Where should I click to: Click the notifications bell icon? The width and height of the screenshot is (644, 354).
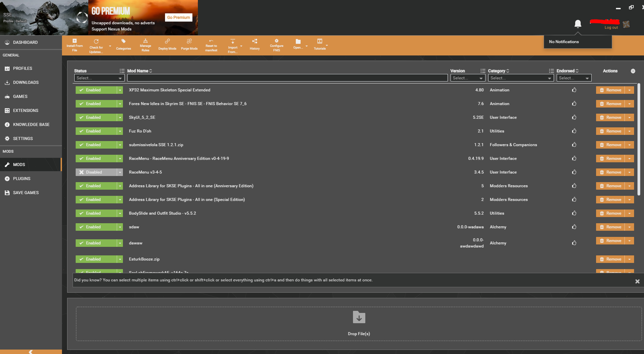[x=578, y=24]
